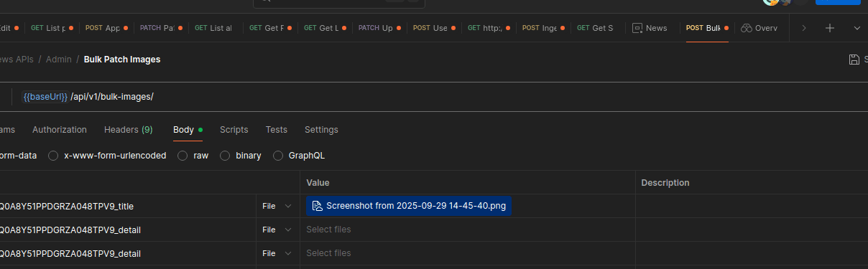The image size is (868, 269).
Task: Expand the tab list dropdown arrow
Action: pyautogui.click(x=857, y=28)
